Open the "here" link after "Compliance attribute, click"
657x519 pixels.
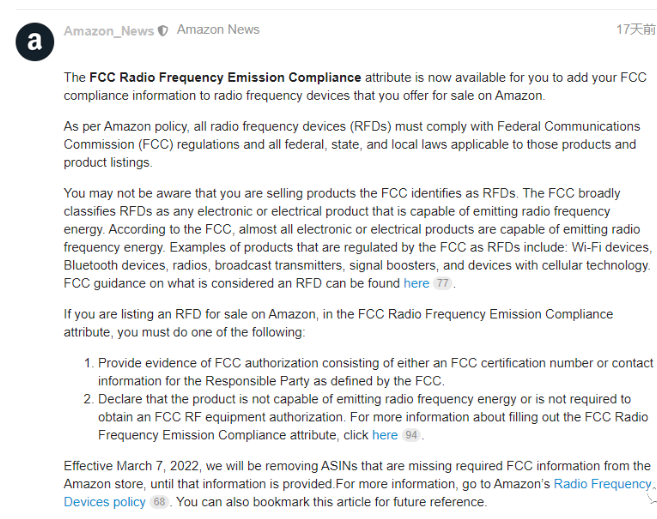pos(385,435)
